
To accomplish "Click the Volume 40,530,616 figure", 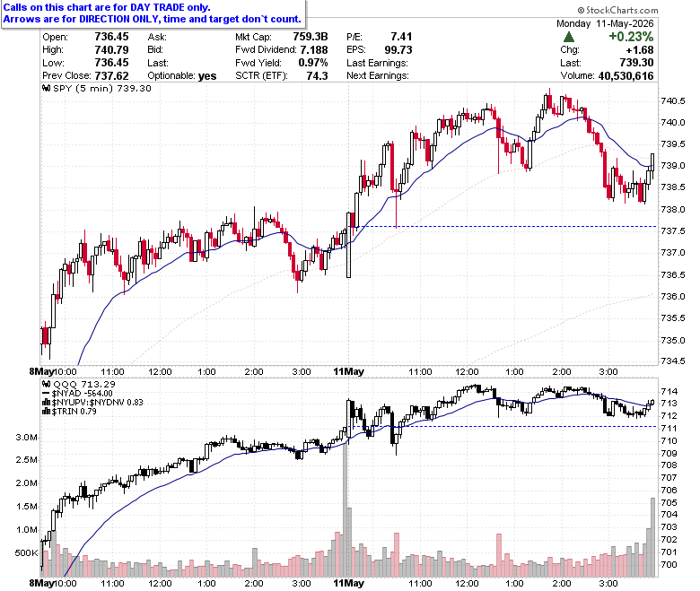I will pos(626,76).
